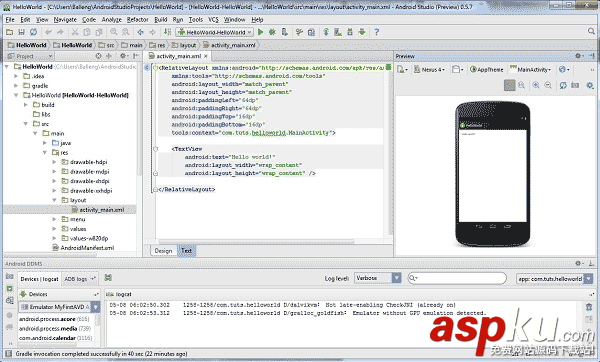Switch to the Design tab
Screen dimensions: 600x362
163,251
